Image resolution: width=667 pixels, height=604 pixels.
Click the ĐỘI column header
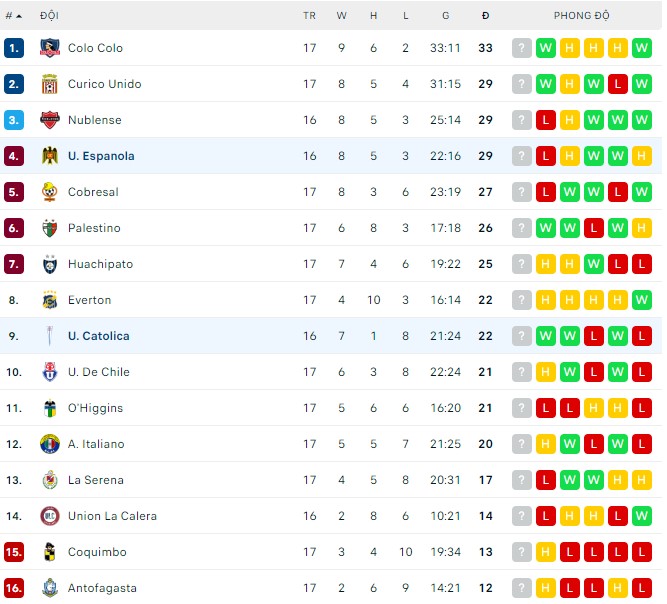49,16
